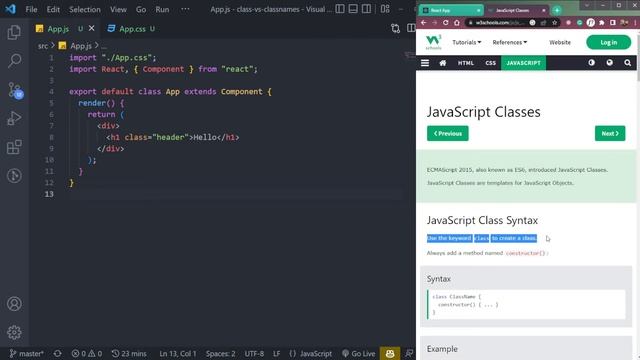640x360 pixels.
Task: Click master branch in status bar
Action: pyautogui.click(x=26, y=353)
